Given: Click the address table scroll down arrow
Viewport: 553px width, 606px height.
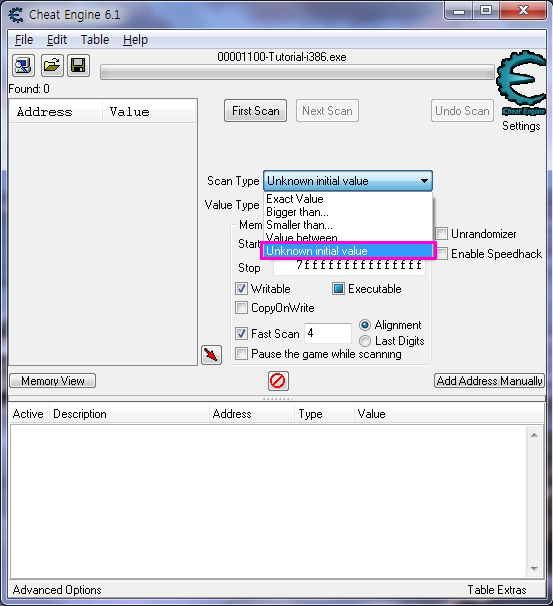Looking at the screenshot, I should 534,569.
